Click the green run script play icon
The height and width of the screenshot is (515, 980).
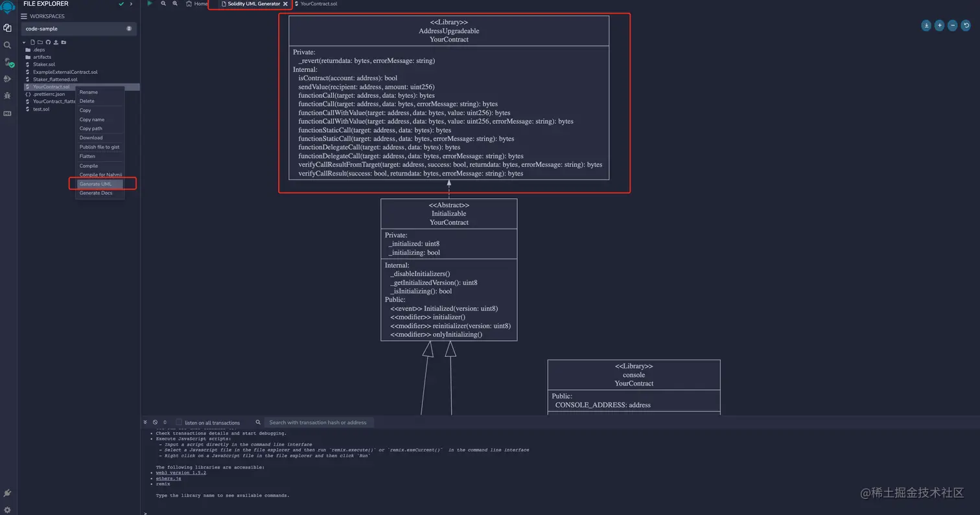(150, 3)
